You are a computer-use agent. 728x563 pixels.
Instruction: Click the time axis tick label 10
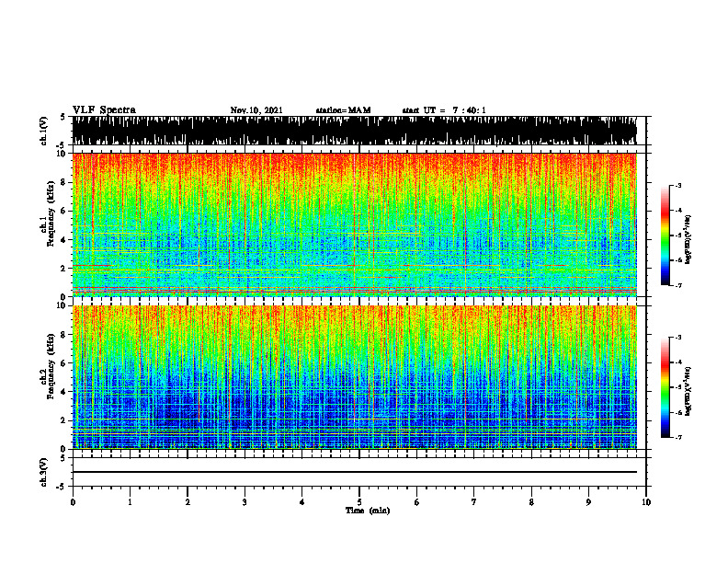tap(646, 502)
